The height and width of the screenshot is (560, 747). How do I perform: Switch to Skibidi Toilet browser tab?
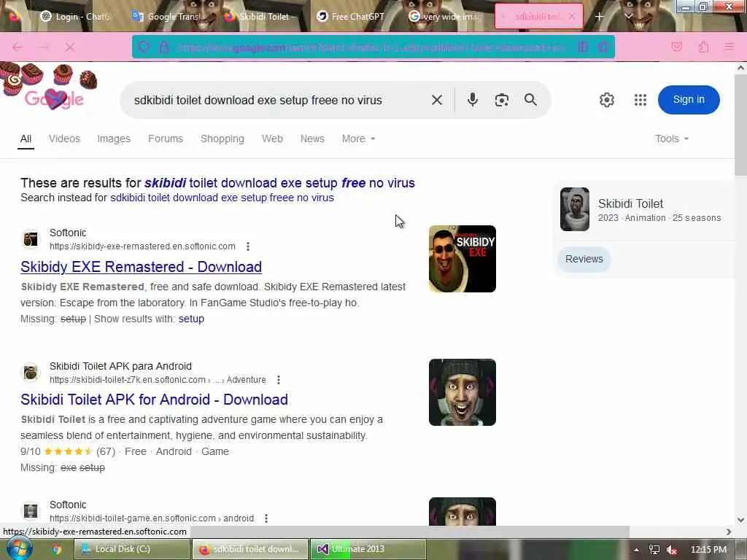[x=260, y=17]
